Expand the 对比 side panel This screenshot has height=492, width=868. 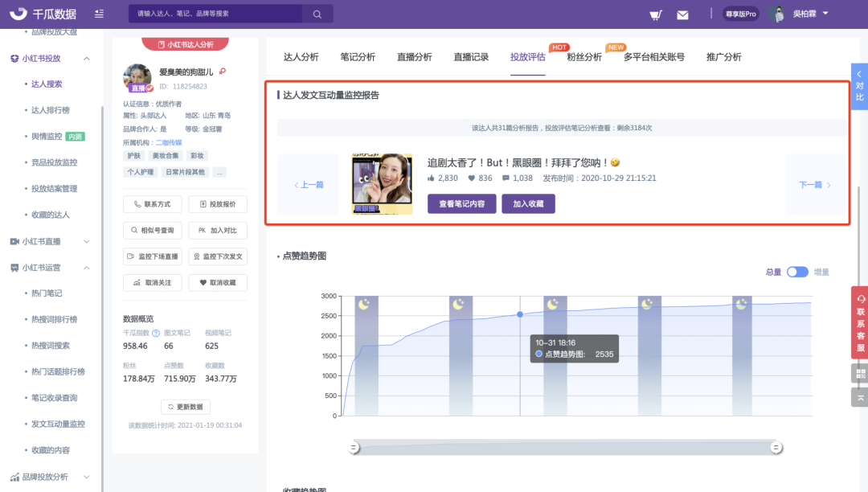(860, 86)
